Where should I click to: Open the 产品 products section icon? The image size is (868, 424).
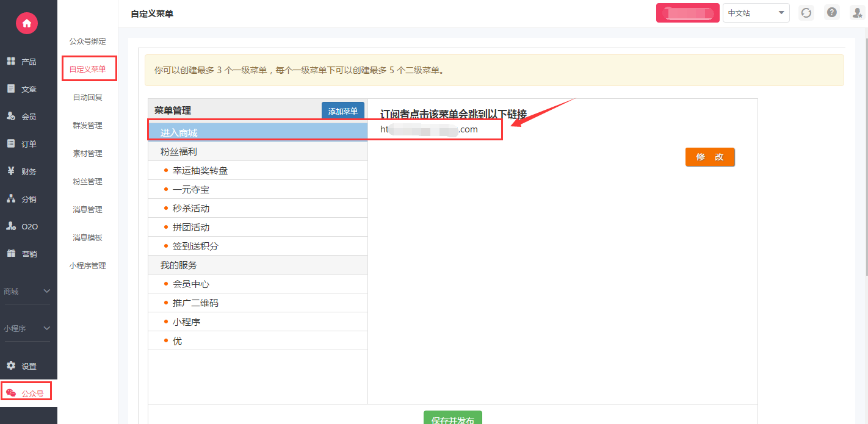(x=11, y=62)
